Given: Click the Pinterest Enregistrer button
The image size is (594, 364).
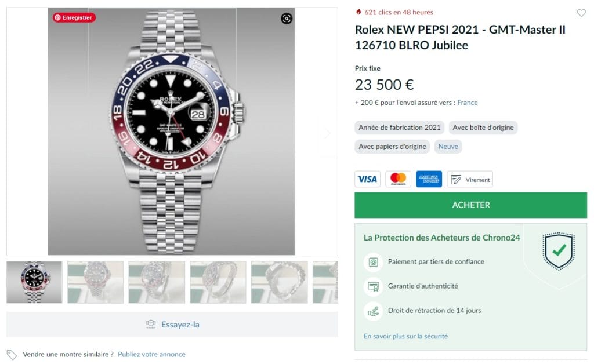Looking at the screenshot, I should point(74,17).
